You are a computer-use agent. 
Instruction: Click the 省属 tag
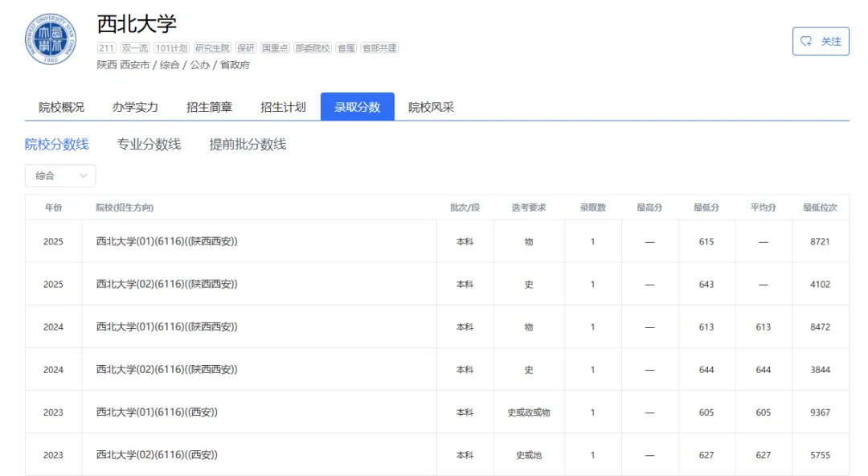346,48
